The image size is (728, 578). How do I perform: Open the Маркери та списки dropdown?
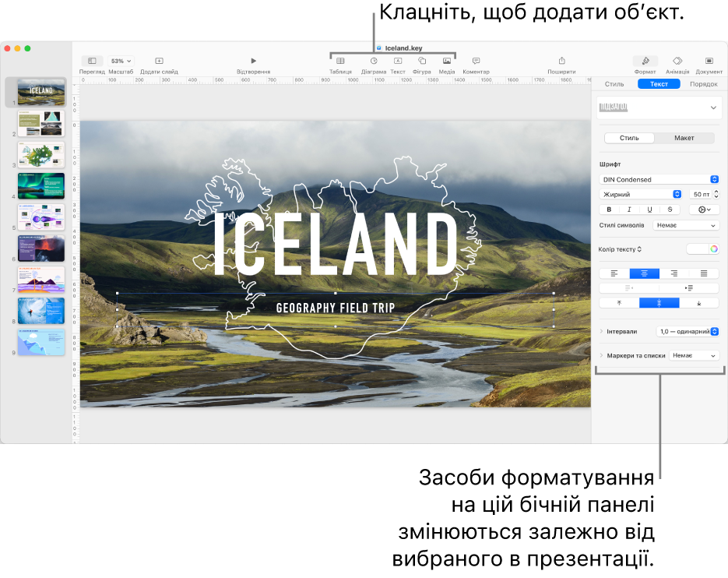coord(694,355)
